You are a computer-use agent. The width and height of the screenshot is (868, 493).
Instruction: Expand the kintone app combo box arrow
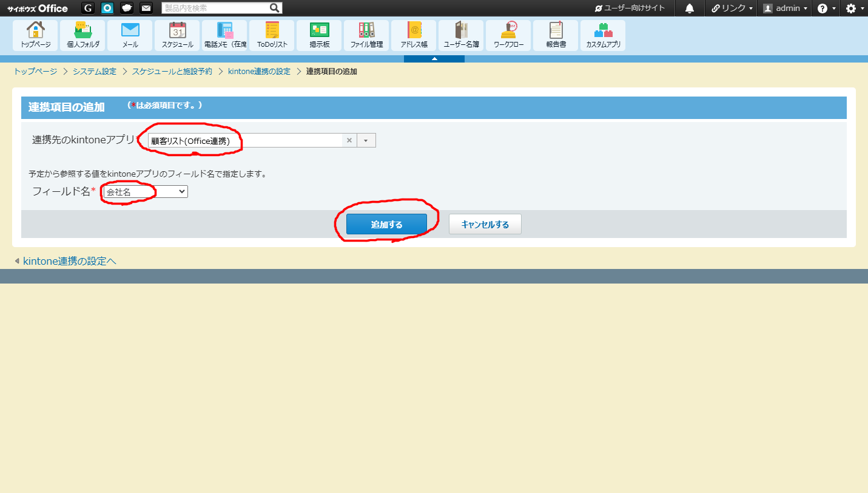[366, 140]
